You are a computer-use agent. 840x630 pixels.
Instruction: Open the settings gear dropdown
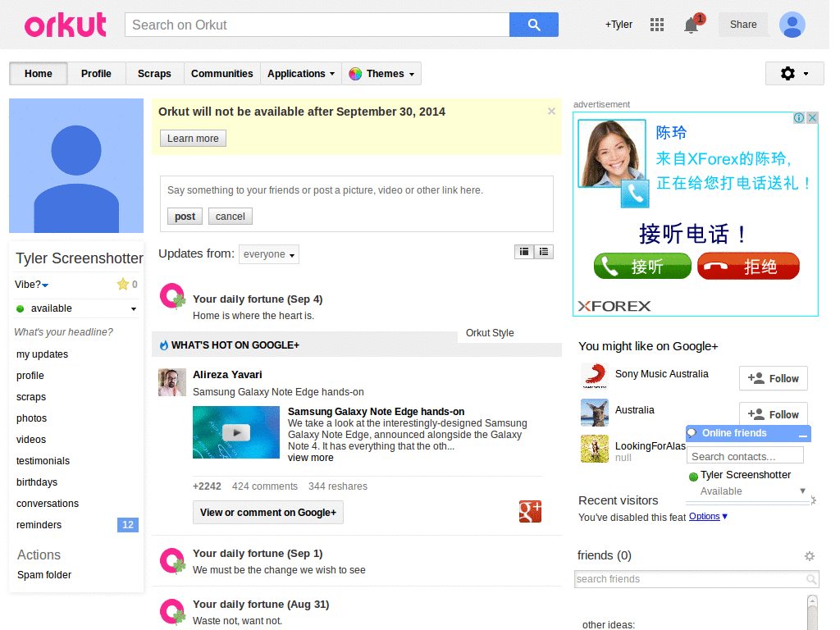[x=793, y=74]
